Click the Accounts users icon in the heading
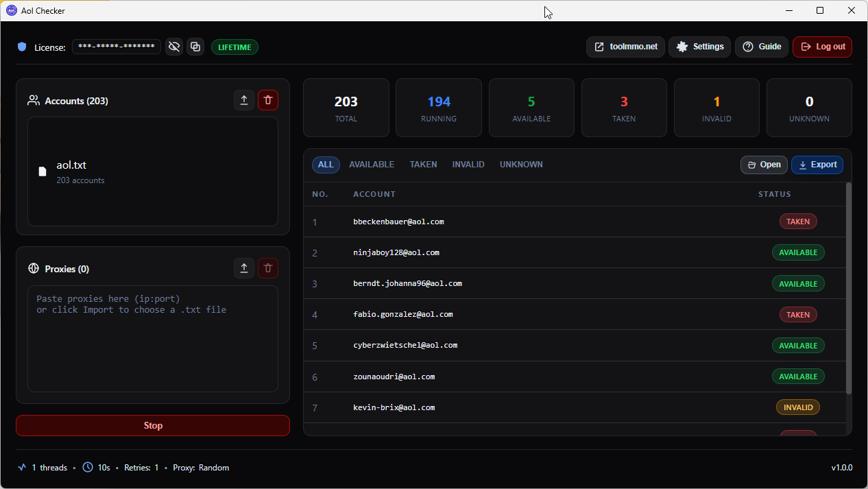This screenshot has width=868, height=489. click(x=33, y=101)
